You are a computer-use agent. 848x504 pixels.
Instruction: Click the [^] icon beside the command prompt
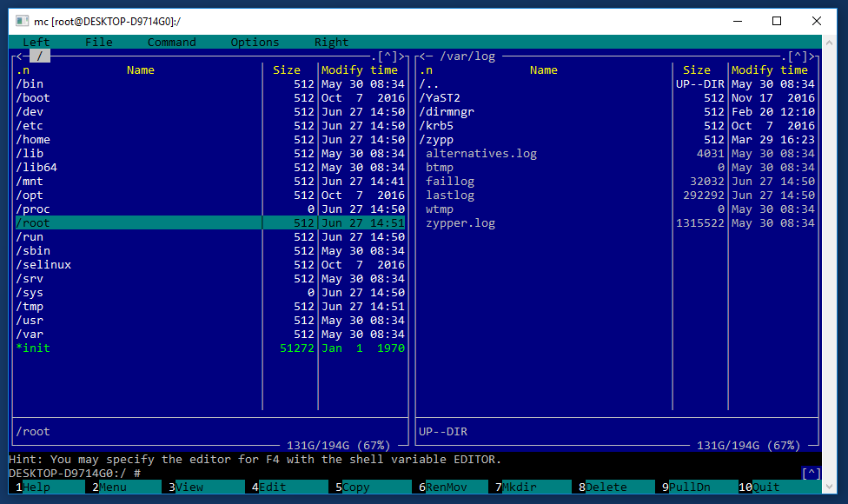pyautogui.click(x=811, y=473)
